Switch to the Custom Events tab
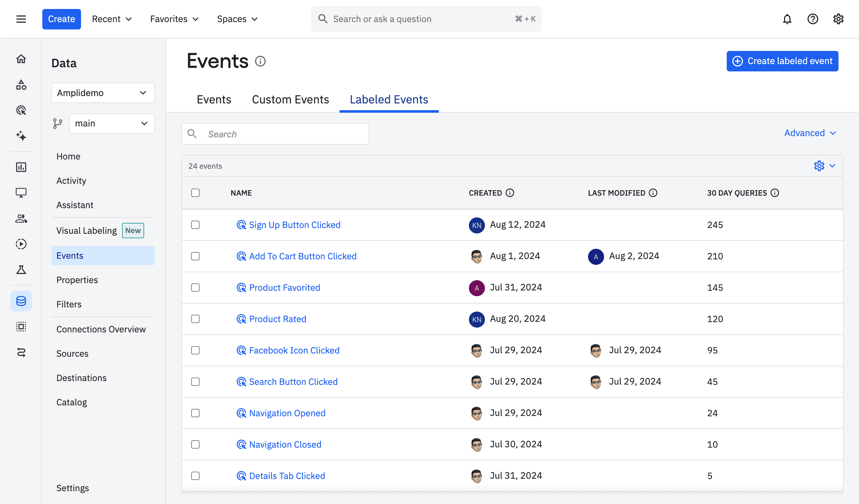The image size is (859, 504). tap(290, 99)
